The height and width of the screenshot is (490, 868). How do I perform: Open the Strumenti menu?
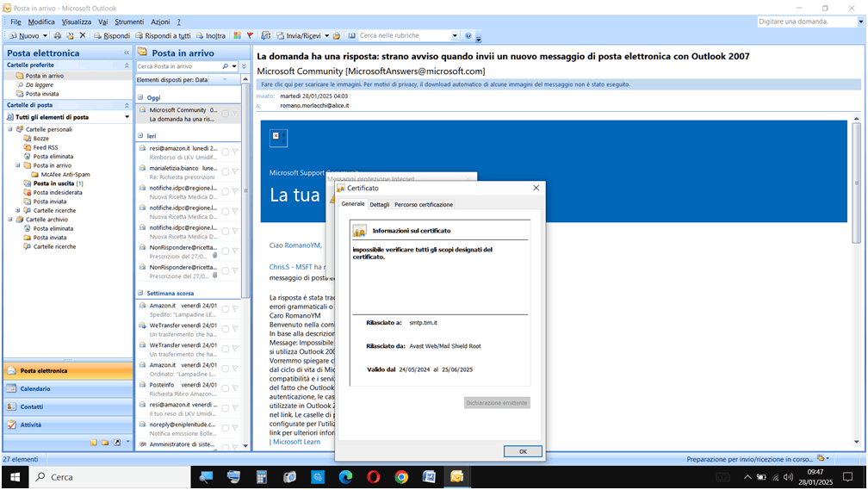pyautogui.click(x=129, y=22)
